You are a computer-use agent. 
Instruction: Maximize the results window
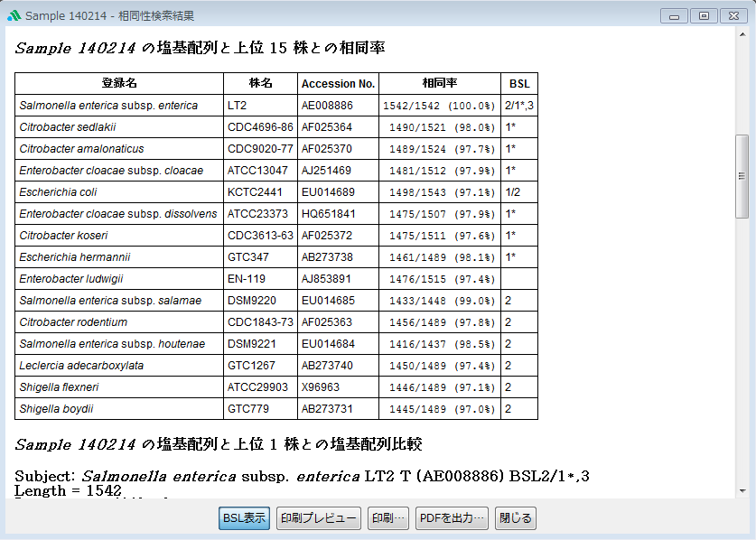702,15
